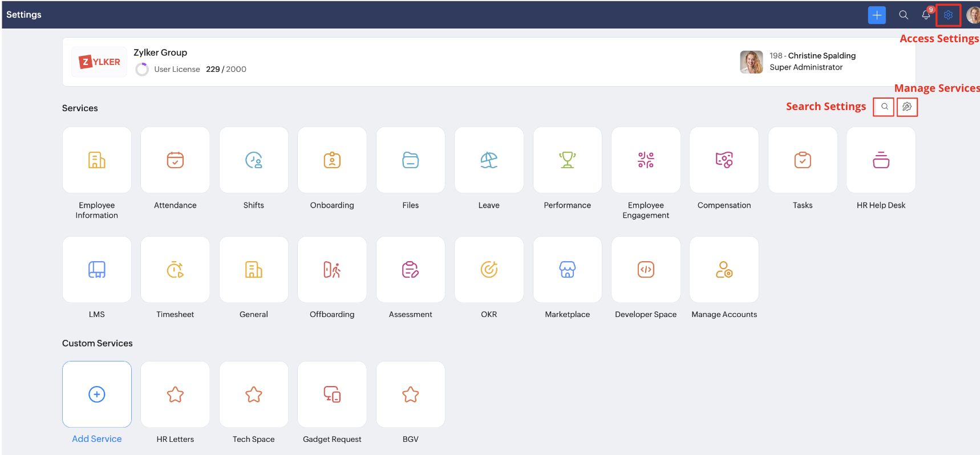Click the Zylker company logo
980x455 pixels.
[x=99, y=62]
